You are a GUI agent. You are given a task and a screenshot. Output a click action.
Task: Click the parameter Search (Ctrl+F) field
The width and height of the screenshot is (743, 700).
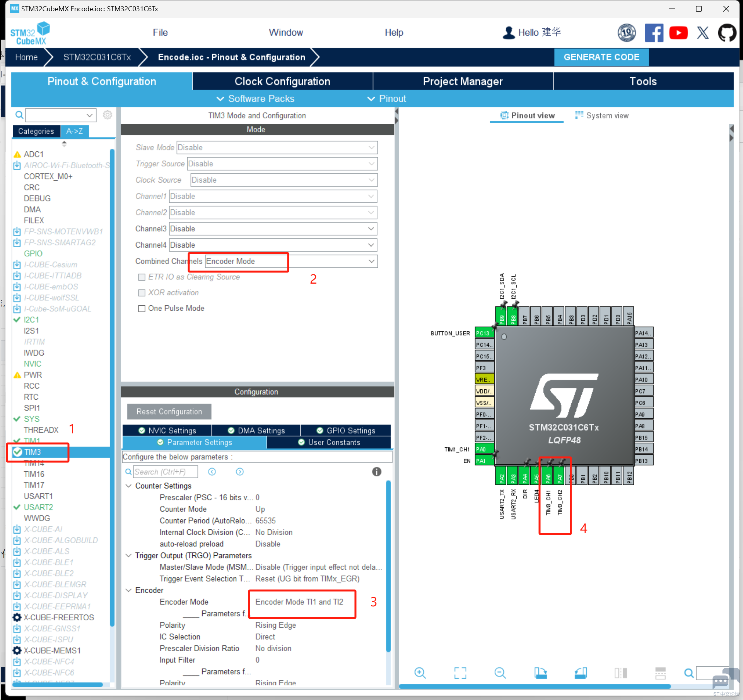166,472
